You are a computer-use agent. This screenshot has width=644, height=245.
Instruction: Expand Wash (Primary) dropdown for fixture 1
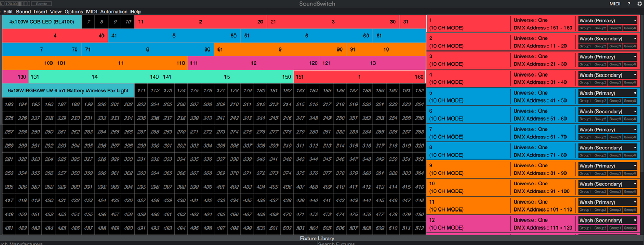coord(607,21)
